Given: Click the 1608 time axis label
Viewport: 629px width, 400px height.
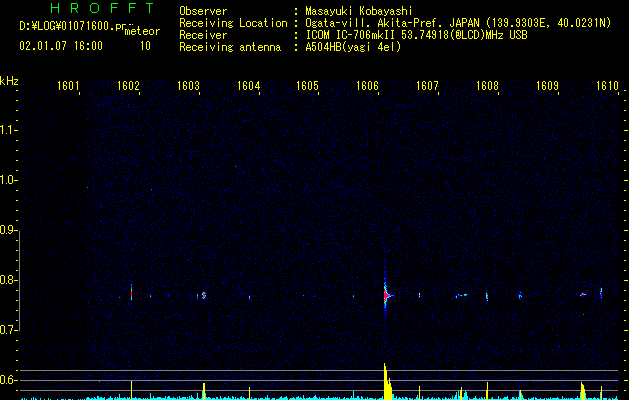Looking at the screenshot, I should pos(487,86).
